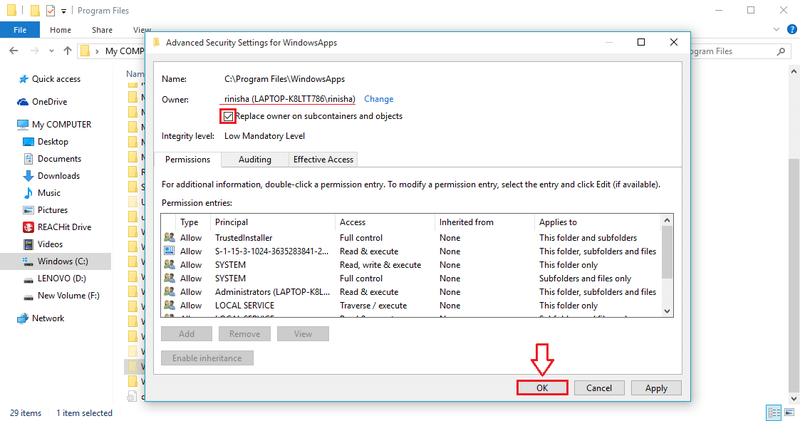
Task: Click the Videos film icon
Action: (x=29, y=244)
